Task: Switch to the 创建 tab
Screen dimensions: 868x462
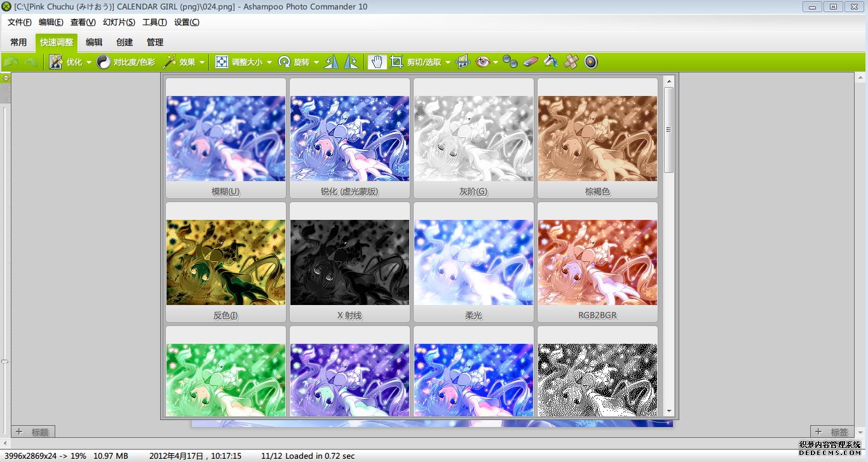Action: point(125,43)
